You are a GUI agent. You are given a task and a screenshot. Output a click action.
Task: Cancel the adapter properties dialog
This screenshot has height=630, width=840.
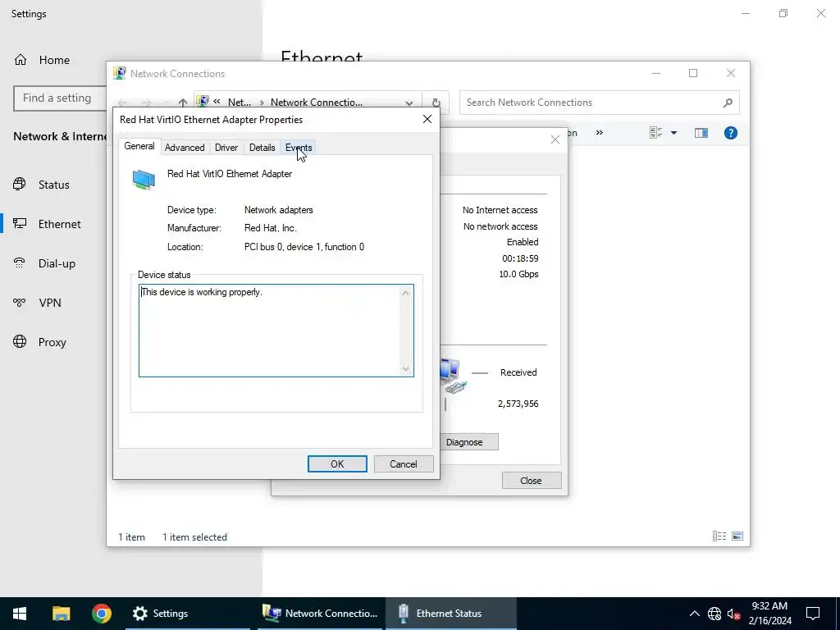(404, 464)
